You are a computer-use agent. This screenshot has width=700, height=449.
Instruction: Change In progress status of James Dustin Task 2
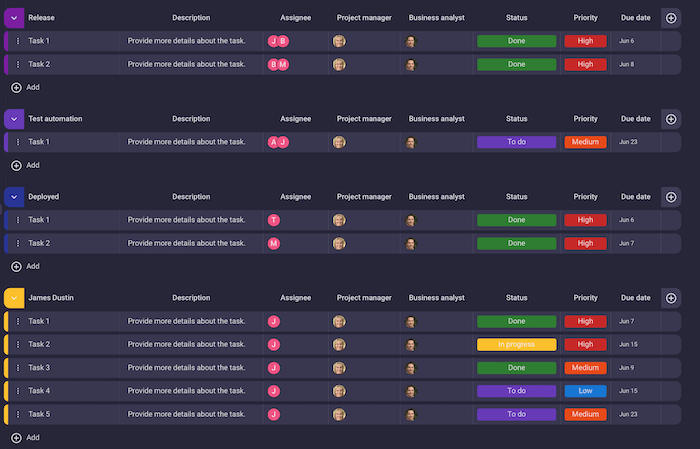pos(516,344)
